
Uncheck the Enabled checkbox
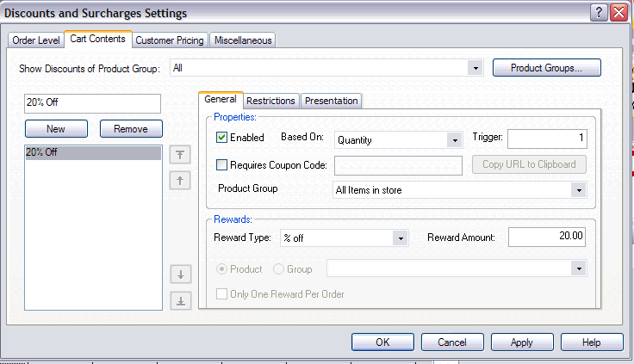[x=221, y=138]
